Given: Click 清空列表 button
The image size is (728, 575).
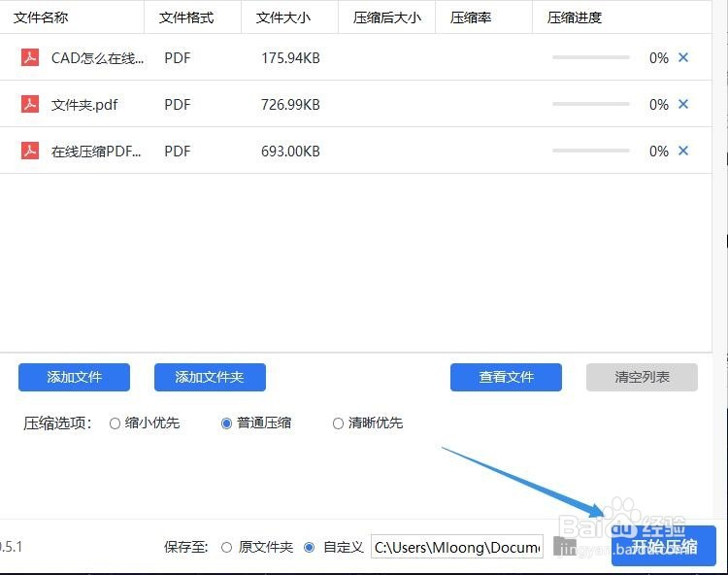Looking at the screenshot, I should pyautogui.click(x=642, y=377).
